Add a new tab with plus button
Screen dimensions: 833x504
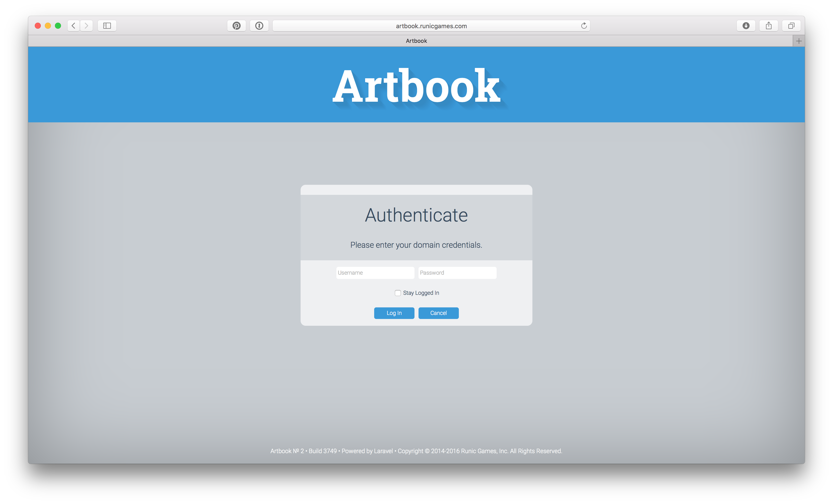pyautogui.click(x=798, y=41)
